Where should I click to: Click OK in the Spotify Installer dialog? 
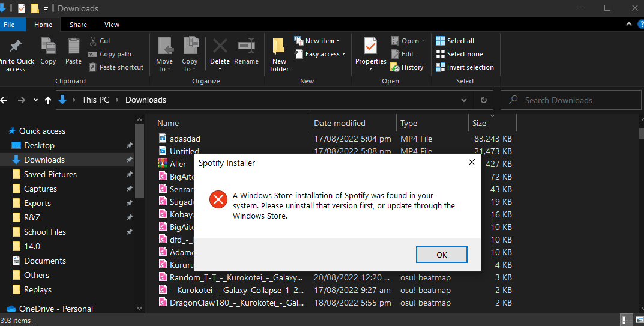442,255
